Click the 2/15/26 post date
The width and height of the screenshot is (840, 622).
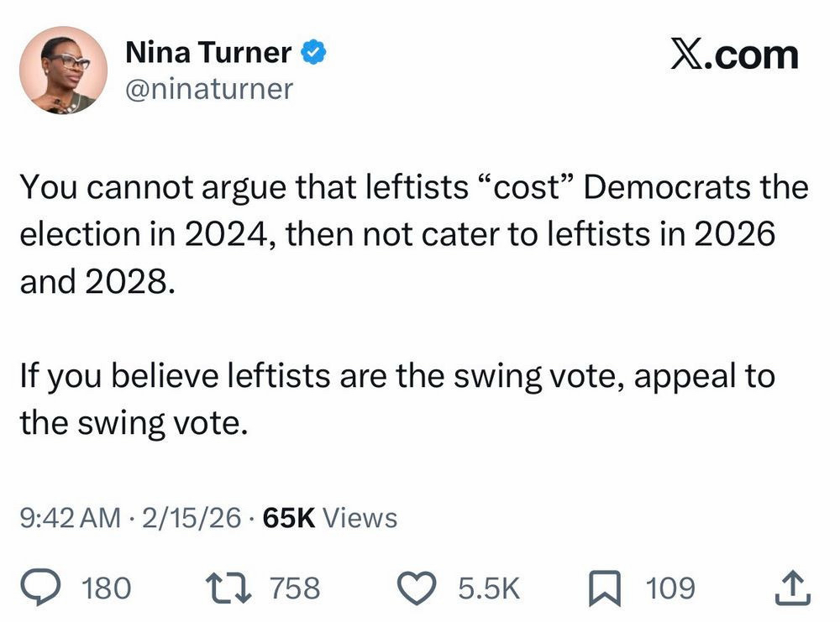[x=194, y=518]
